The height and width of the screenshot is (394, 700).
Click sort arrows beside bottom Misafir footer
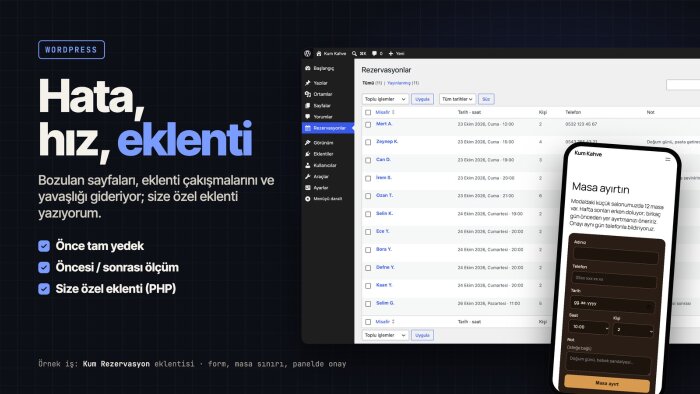(x=393, y=321)
